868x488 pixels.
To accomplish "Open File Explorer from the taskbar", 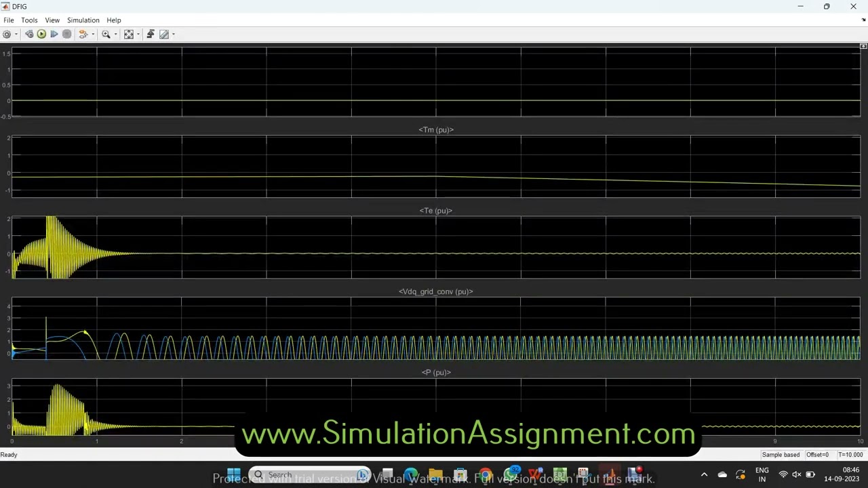I will point(435,474).
